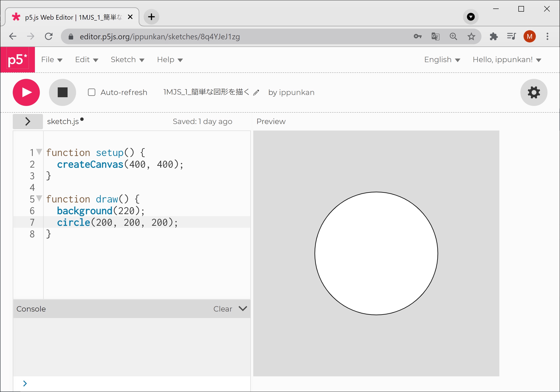Click the function draw() line
Image resolution: width=560 pixels, height=392 pixels.
(x=93, y=199)
